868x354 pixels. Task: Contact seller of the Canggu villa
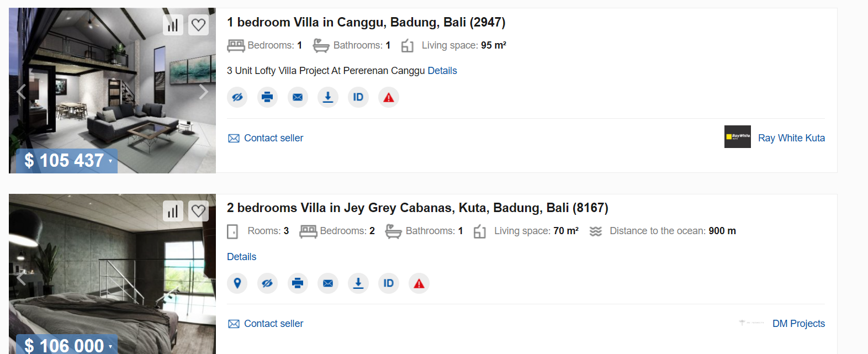coord(266,138)
